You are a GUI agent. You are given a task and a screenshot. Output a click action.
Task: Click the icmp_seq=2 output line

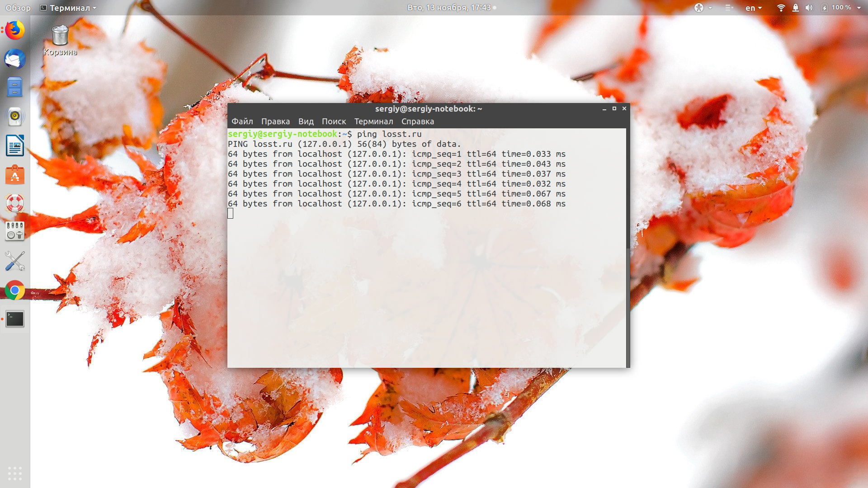pos(397,164)
